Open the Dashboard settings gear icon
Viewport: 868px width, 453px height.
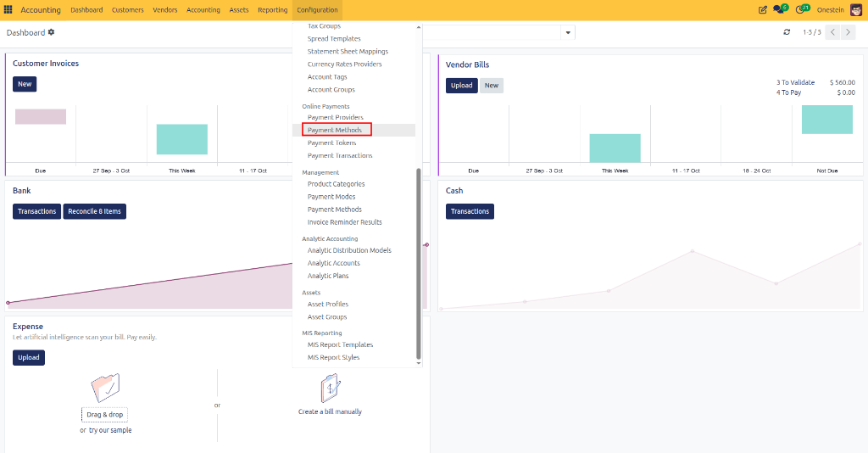52,32
